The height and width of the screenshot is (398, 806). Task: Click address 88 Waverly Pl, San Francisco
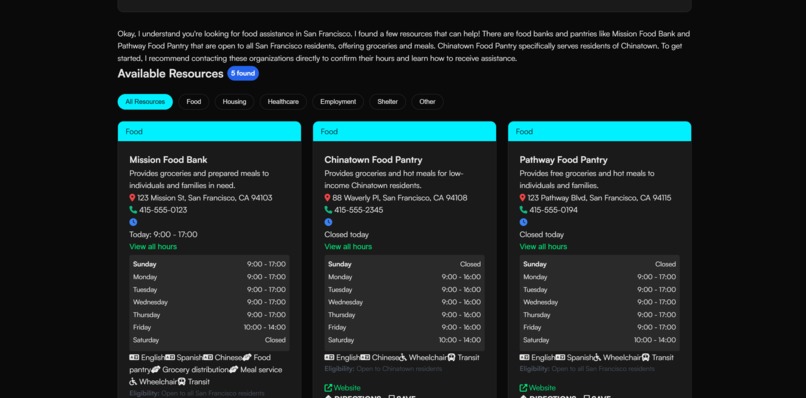pyautogui.click(x=400, y=198)
